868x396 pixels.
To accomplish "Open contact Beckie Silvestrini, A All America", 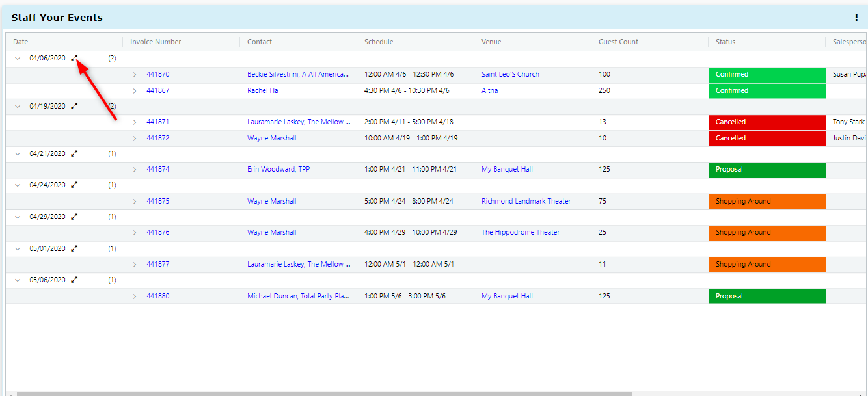I will point(299,74).
